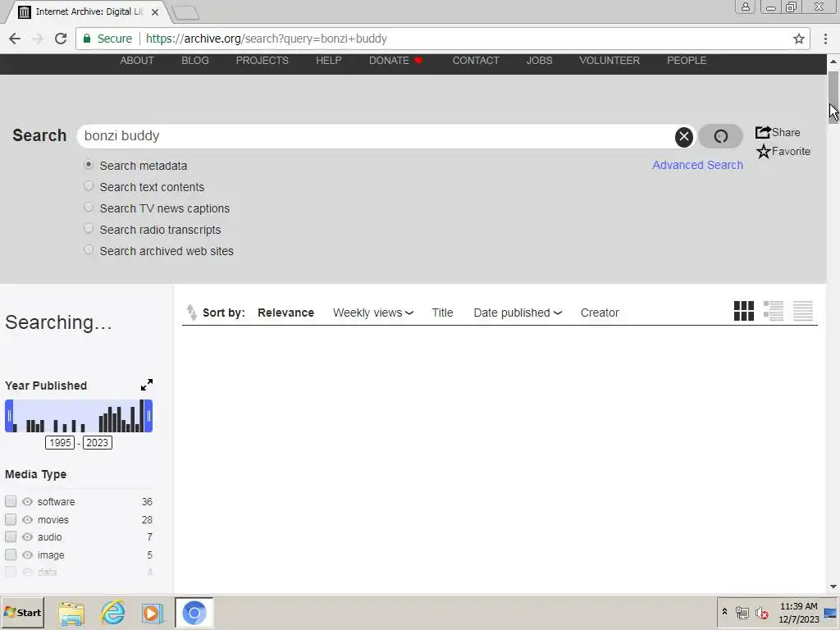The height and width of the screenshot is (630, 840).
Task: Check the image media type checkbox
Action: 11,555
